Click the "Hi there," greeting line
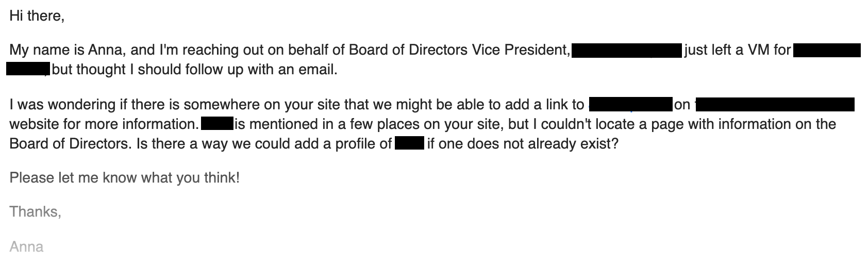 pos(37,16)
